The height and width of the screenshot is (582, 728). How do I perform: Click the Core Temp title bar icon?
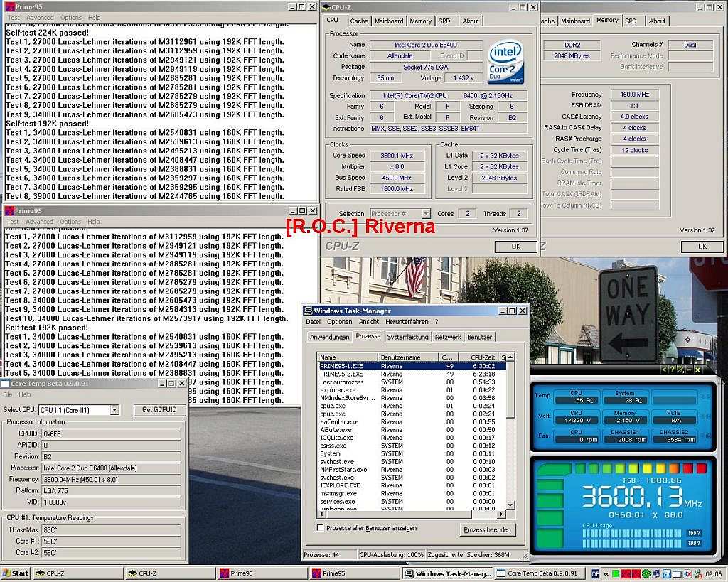pos(5,383)
